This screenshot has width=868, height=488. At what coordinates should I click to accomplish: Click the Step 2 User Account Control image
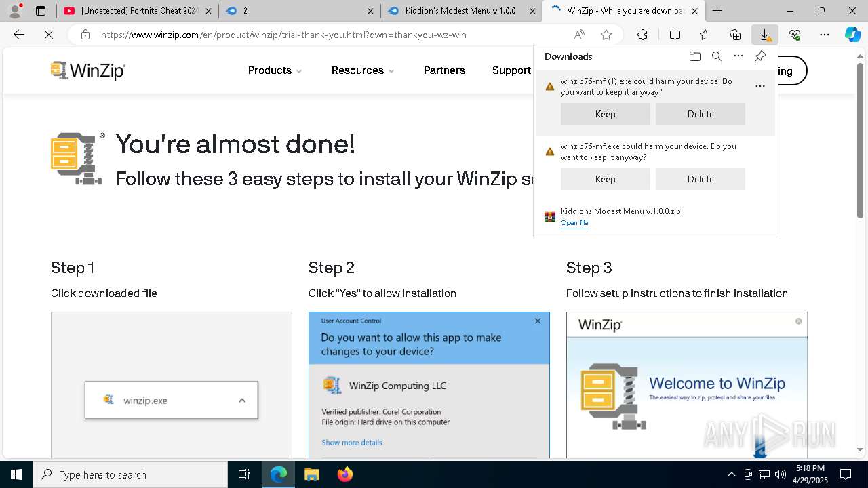point(429,385)
